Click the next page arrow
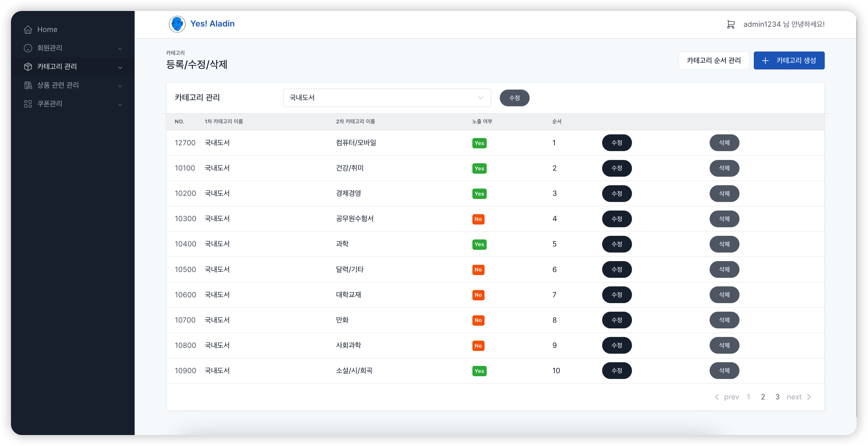 coord(808,397)
